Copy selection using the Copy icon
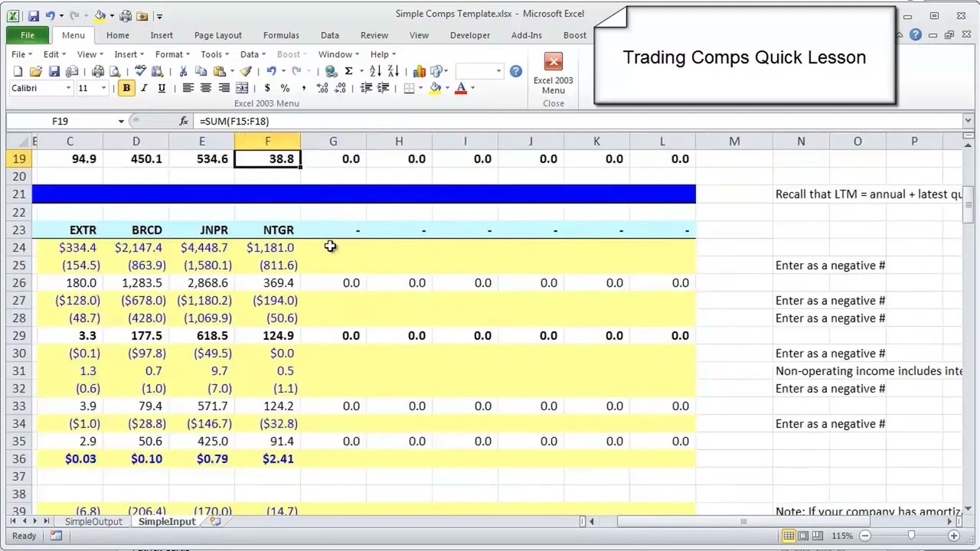 click(201, 71)
